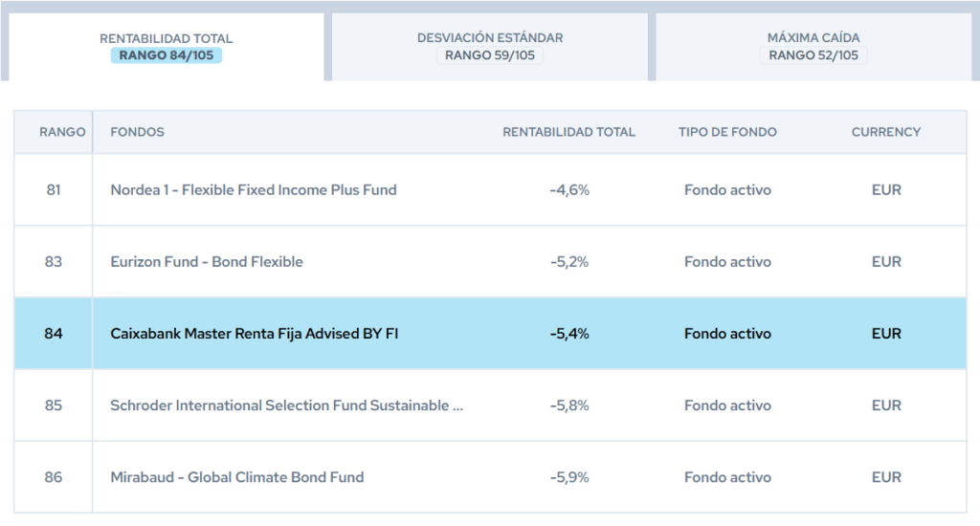980x526 pixels.
Task: Select rank 81 cell
Action: pyautogui.click(x=54, y=190)
